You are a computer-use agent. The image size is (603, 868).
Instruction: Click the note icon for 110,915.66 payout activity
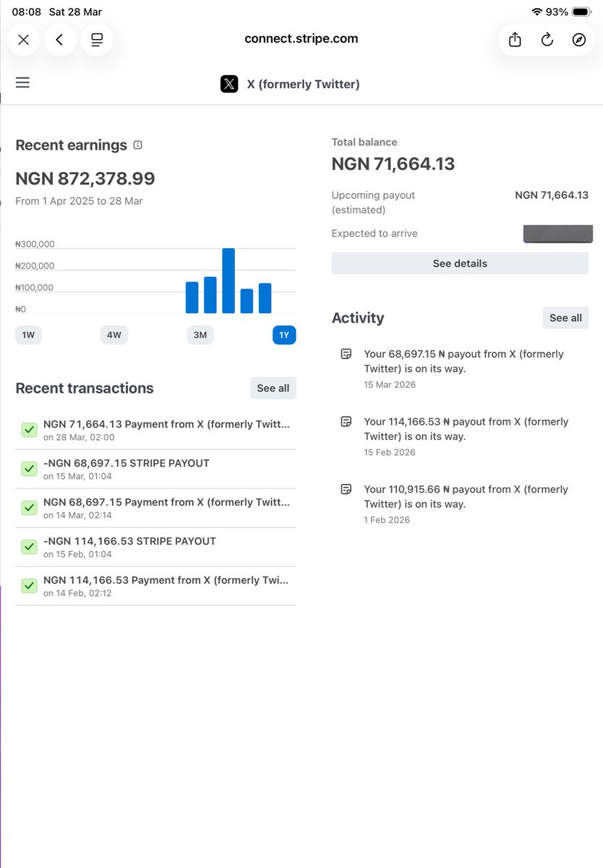[x=346, y=489]
